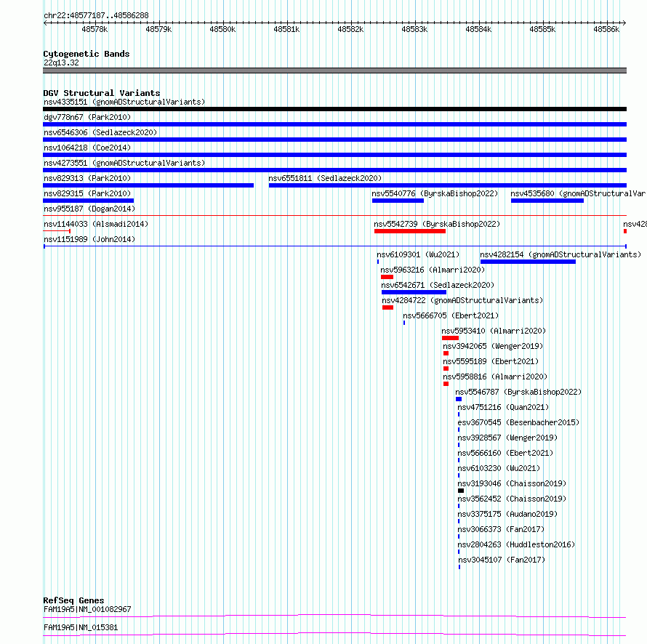Click red bar for nsv5542739
647x644 pixels.
pos(410,231)
